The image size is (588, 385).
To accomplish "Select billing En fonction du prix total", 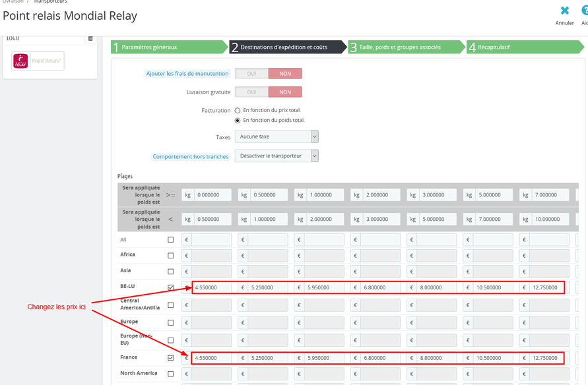I will [238, 111].
